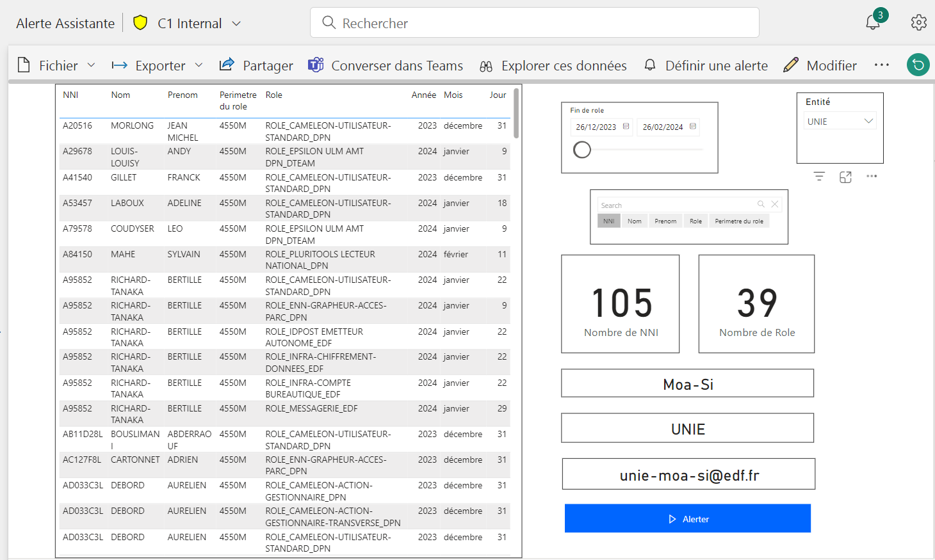The width and height of the screenshot is (935, 560).
Task: Open the C1 Internal sensitivity dropdown
Action: click(x=236, y=23)
